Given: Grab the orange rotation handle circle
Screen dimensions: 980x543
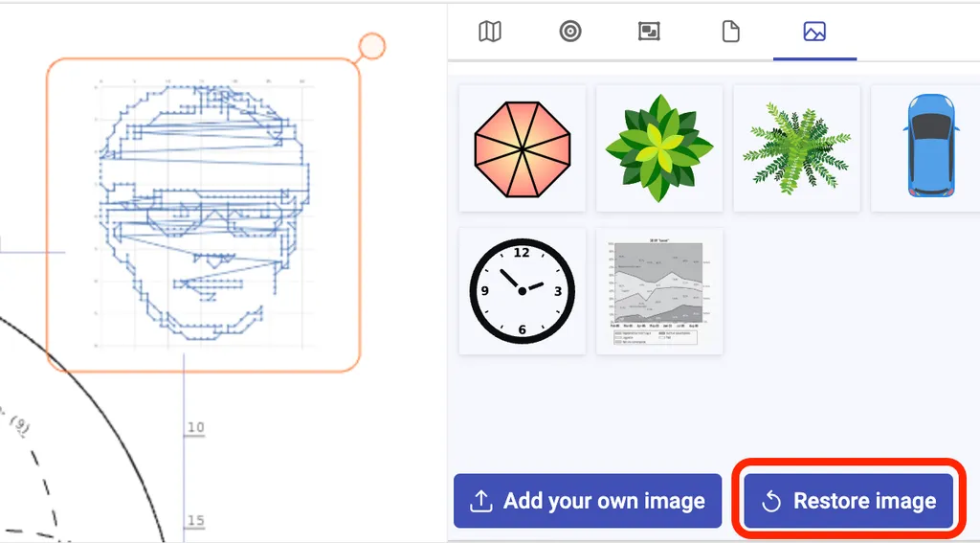Looking at the screenshot, I should pos(371,46).
